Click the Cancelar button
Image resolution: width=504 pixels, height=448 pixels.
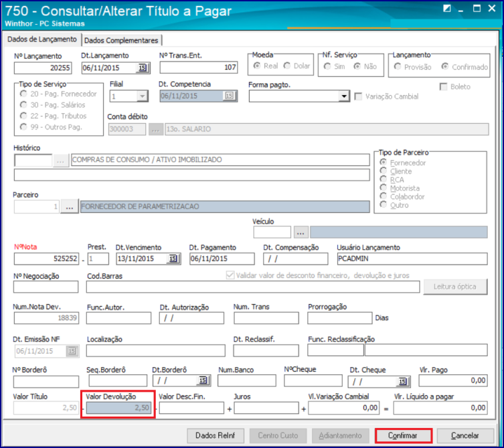tap(465, 435)
